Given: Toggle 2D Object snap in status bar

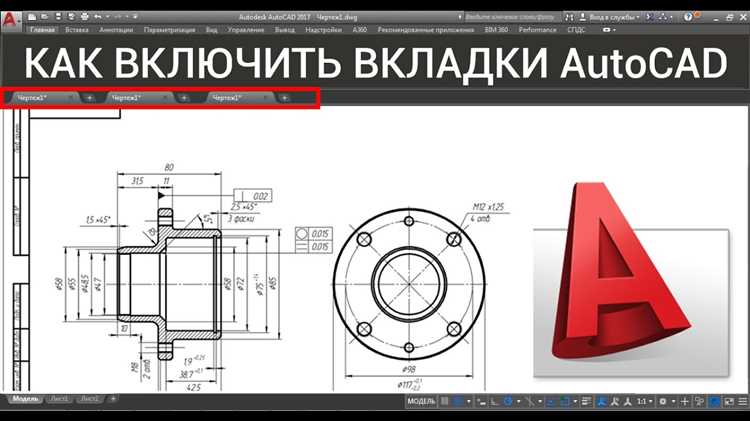Looking at the screenshot, I should coord(565,401).
